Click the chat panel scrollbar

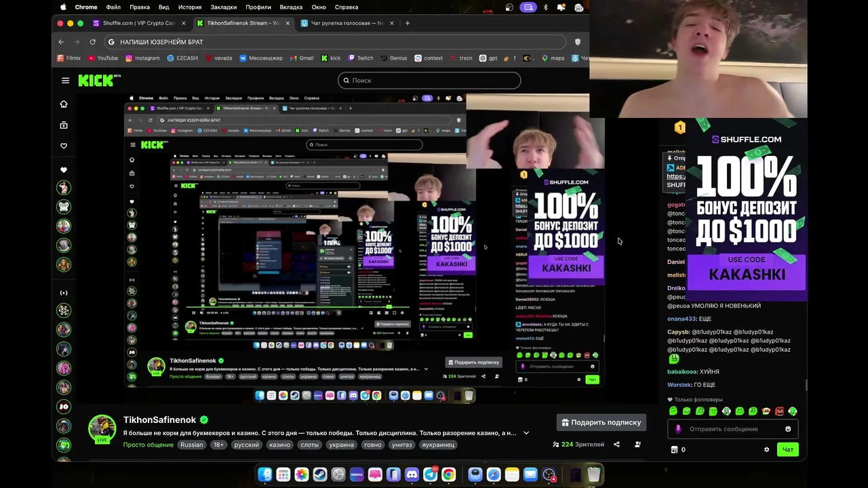[806, 386]
